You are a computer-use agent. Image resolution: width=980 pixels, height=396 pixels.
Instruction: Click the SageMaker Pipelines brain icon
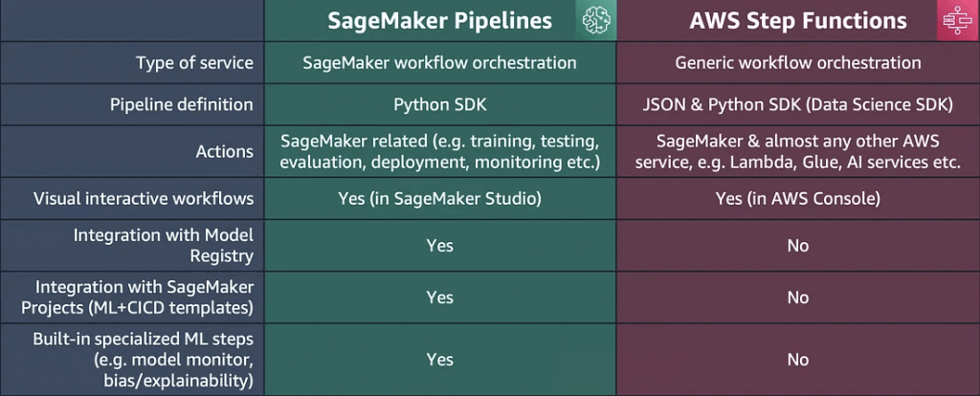tap(596, 21)
